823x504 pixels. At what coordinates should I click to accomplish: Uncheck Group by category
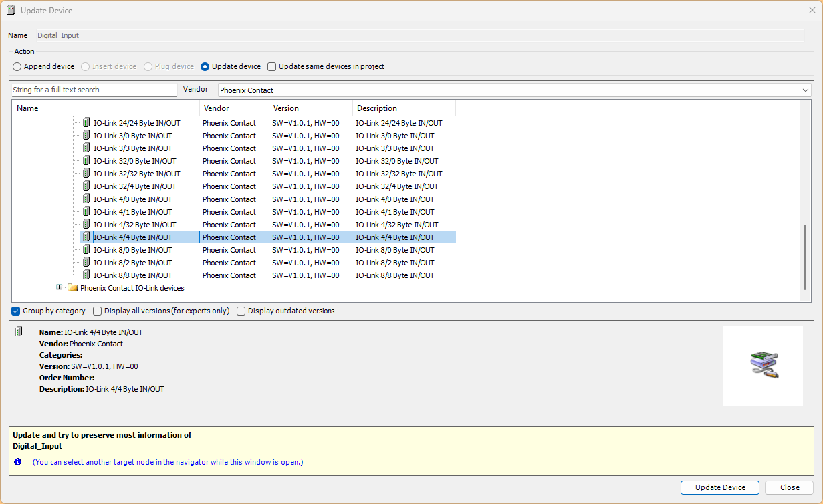16,311
